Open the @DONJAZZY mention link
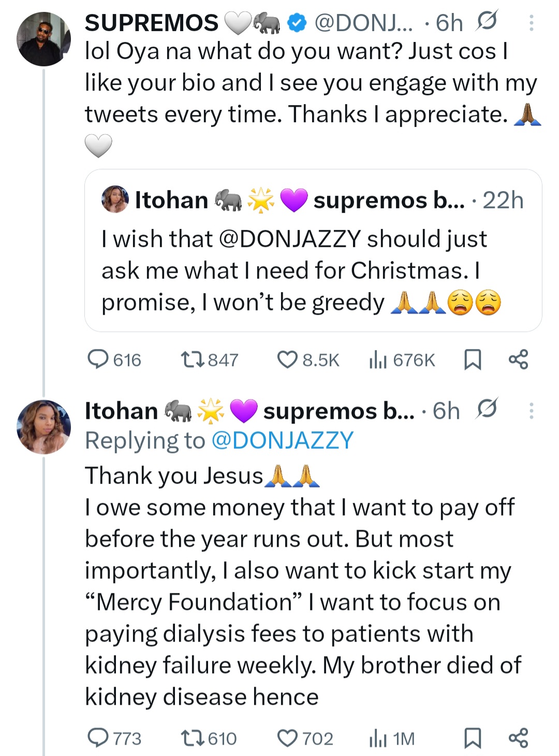This screenshot has width=559, height=756. pyautogui.click(x=282, y=440)
